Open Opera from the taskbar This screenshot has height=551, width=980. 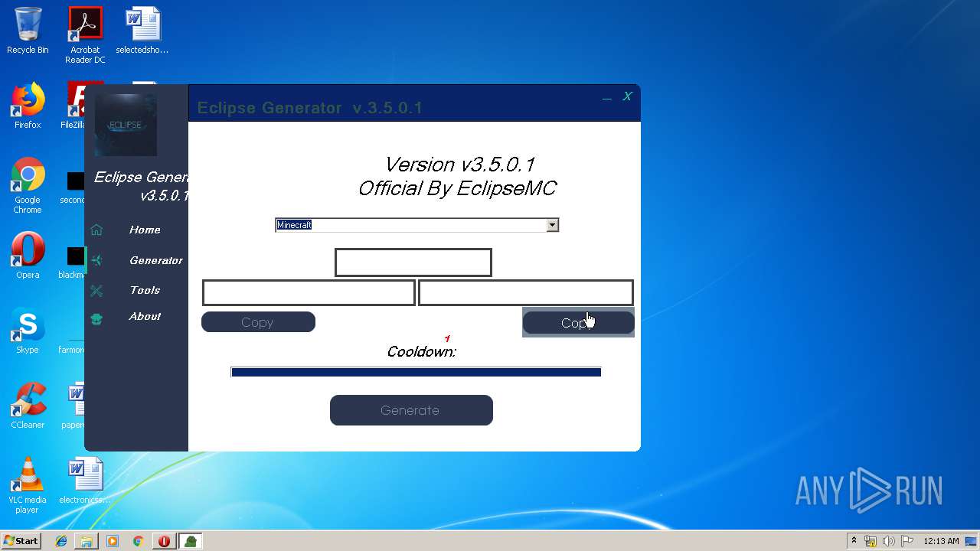164,541
